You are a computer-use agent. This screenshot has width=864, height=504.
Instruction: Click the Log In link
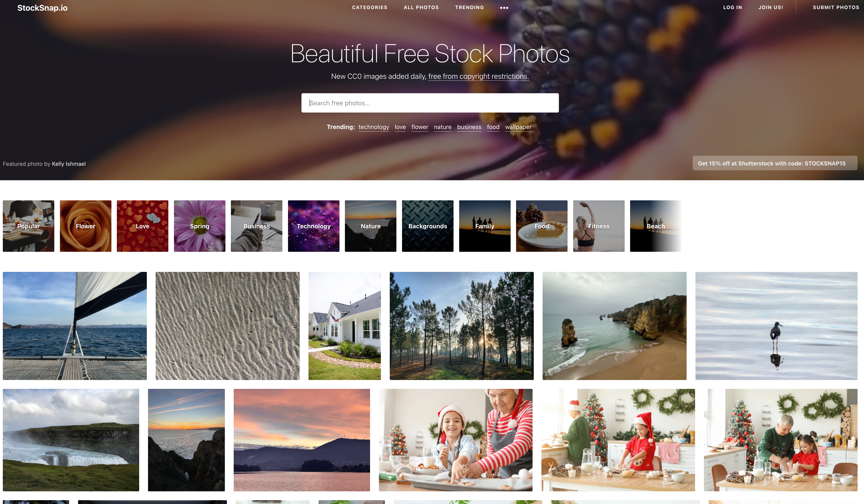[x=732, y=7]
